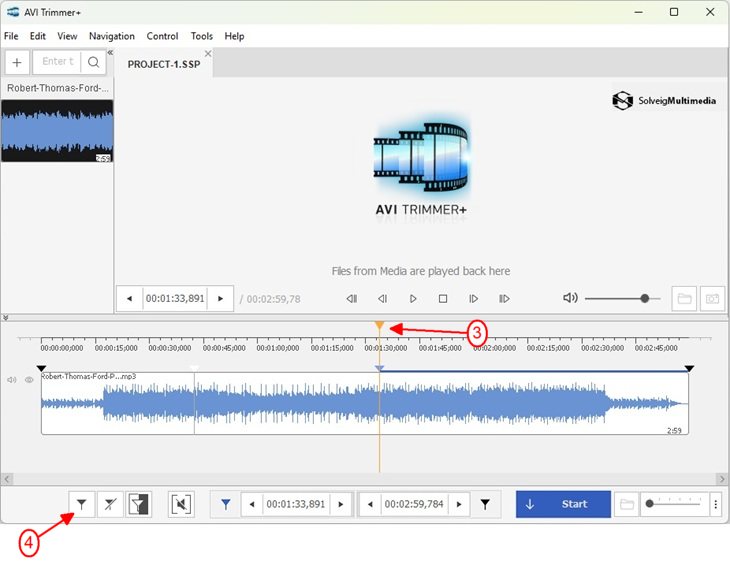730x565 pixels.
Task: Open output folder next to Start button
Action: pos(627,504)
